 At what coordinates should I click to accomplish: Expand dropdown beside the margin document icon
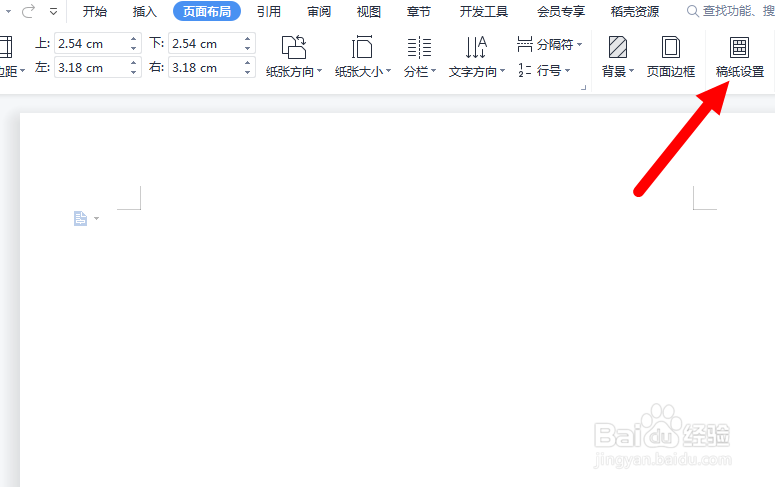(96, 218)
